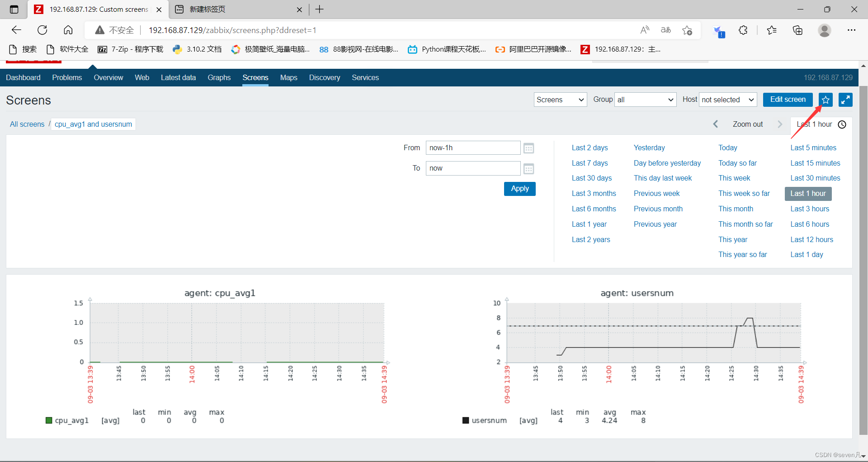The image size is (868, 462).
Task: Open the Host dropdown not selected
Action: tap(728, 100)
